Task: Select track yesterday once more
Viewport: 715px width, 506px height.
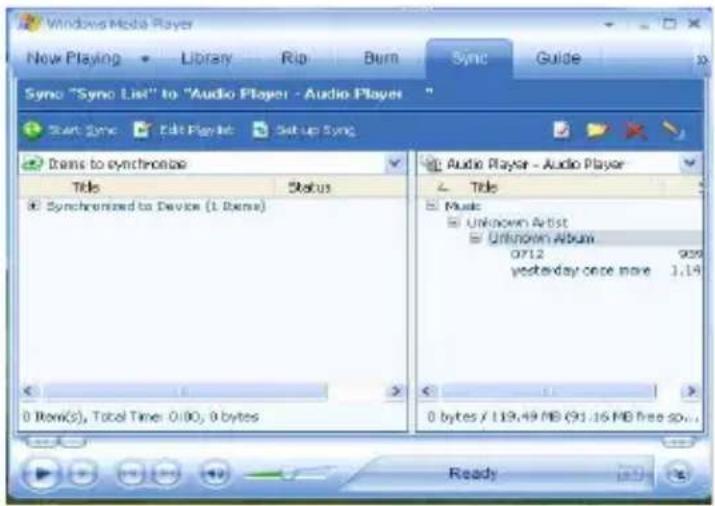Action: click(580, 270)
